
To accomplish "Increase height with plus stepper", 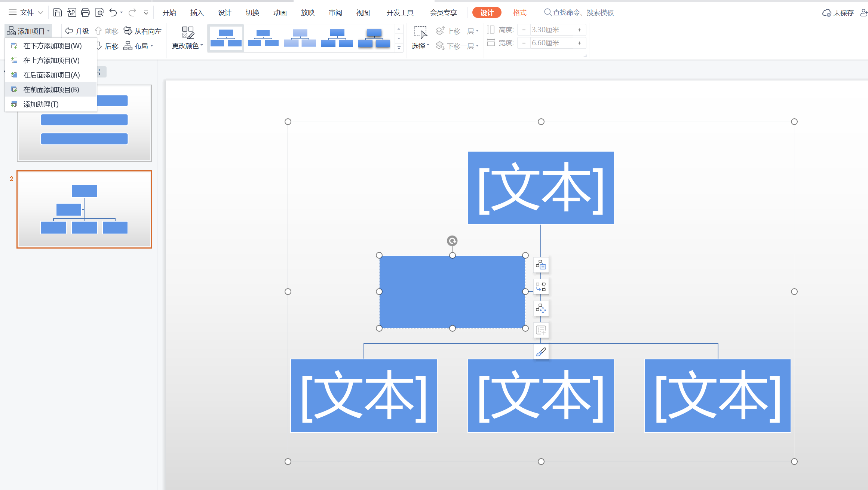I will (x=579, y=30).
